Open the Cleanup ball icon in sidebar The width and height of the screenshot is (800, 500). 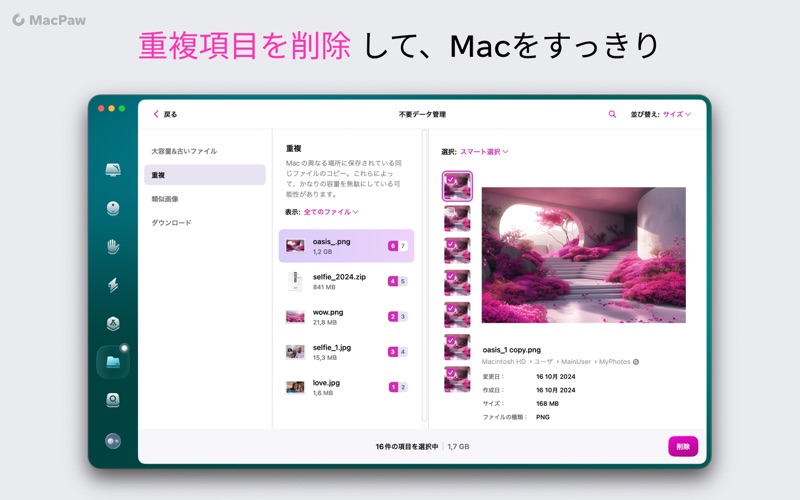point(113,208)
